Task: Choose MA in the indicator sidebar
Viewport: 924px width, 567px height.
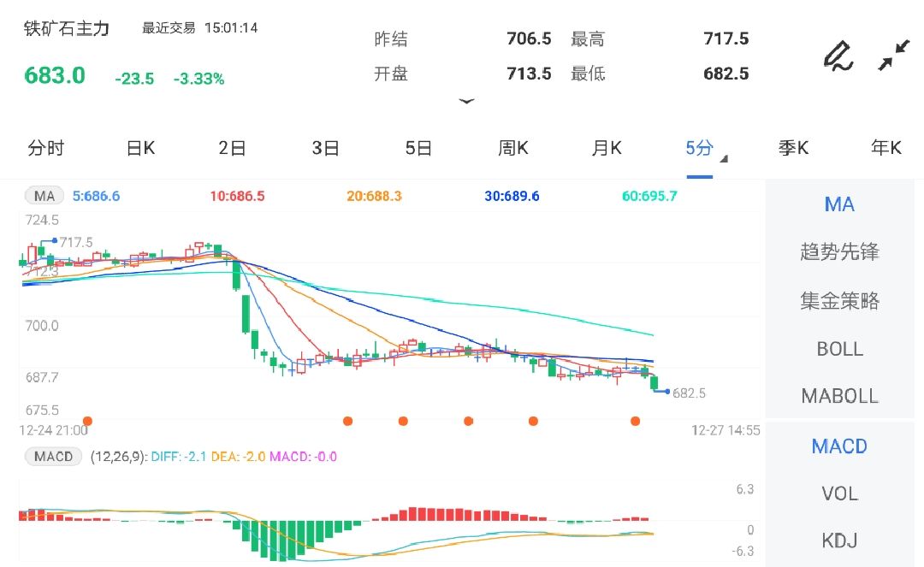Action: [x=839, y=204]
